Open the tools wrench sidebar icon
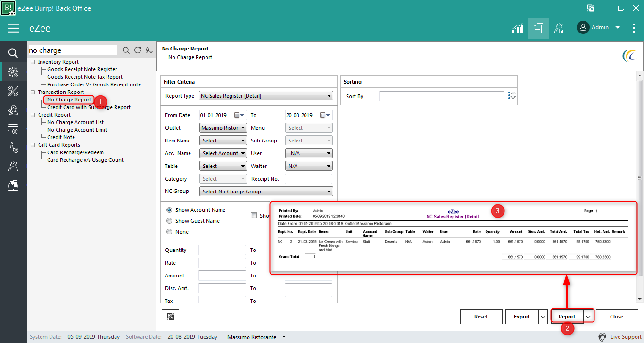644x343 pixels. click(13, 91)
